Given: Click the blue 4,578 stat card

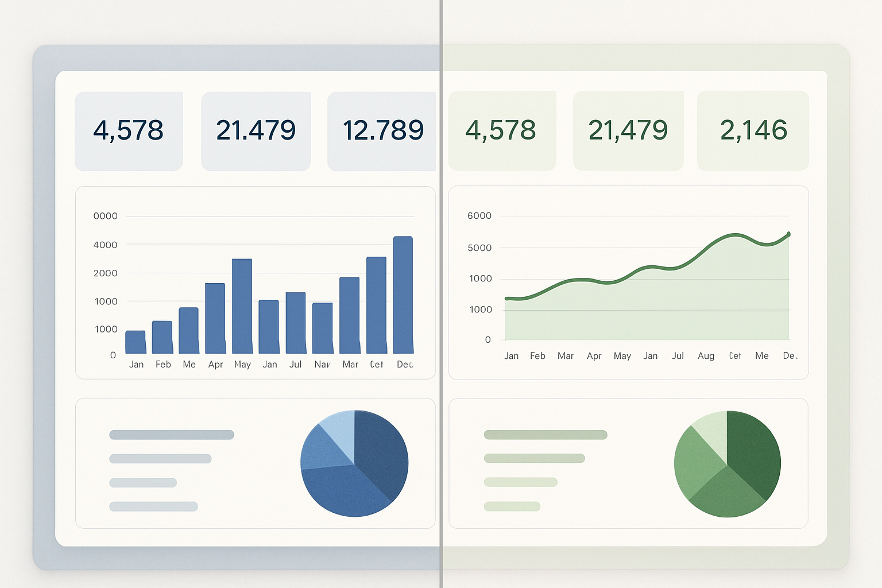Looking at the screenshot, I should click(x=129, y=131).
